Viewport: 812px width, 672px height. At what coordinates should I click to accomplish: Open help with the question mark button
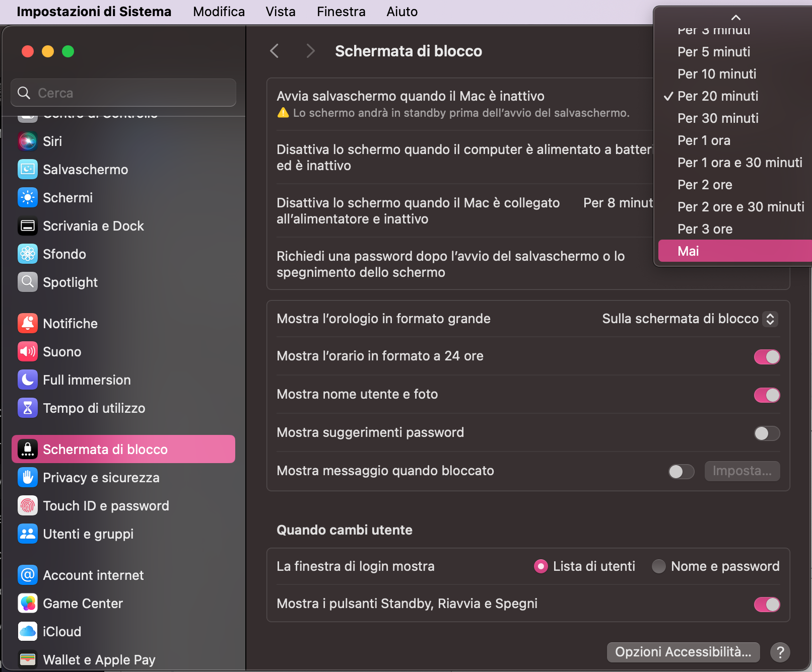780,652
